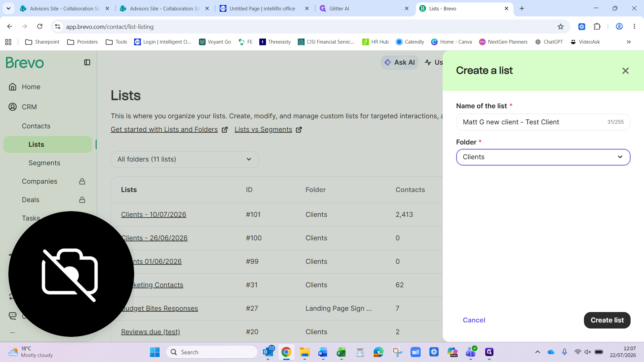The width and height of the screenshot is (644, 362).
Task: Open Chrome extensions puzzle icon
Action: tap(597, 26)
